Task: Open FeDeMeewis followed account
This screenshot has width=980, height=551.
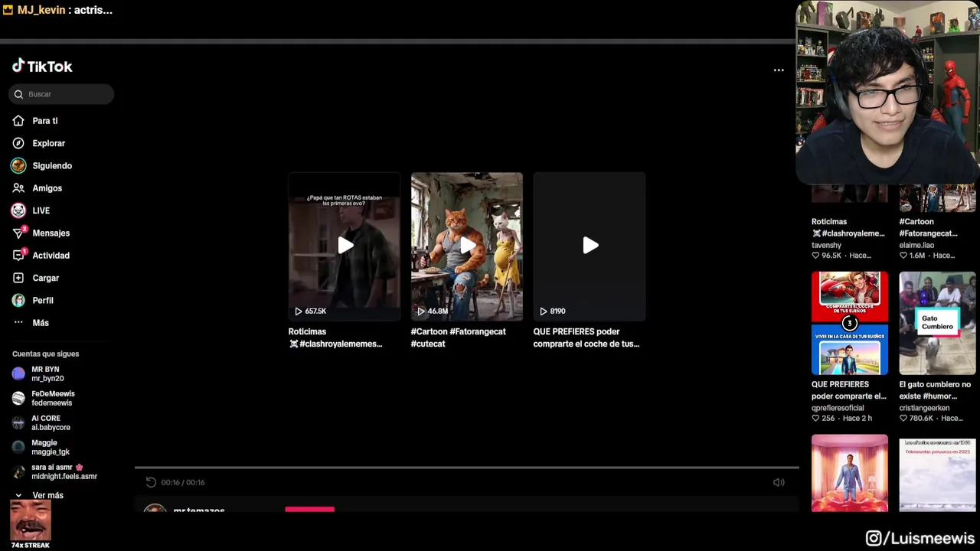Action: point(53,398)
